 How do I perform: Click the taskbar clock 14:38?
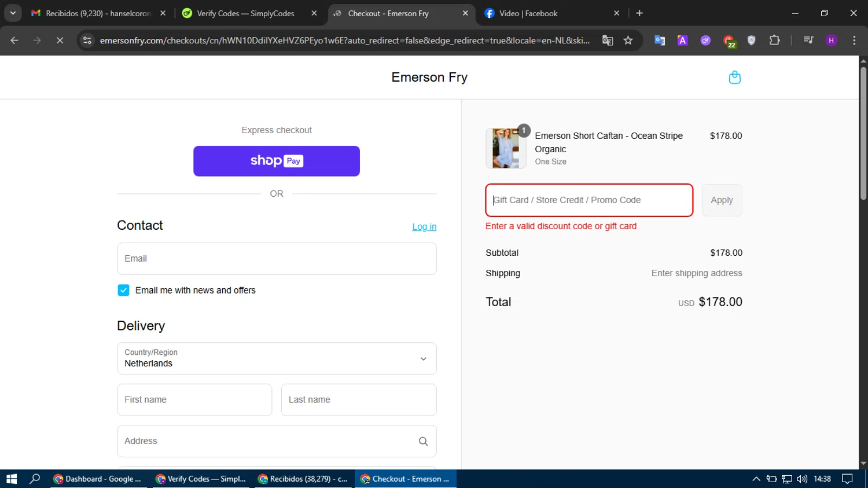pos(822,479)
